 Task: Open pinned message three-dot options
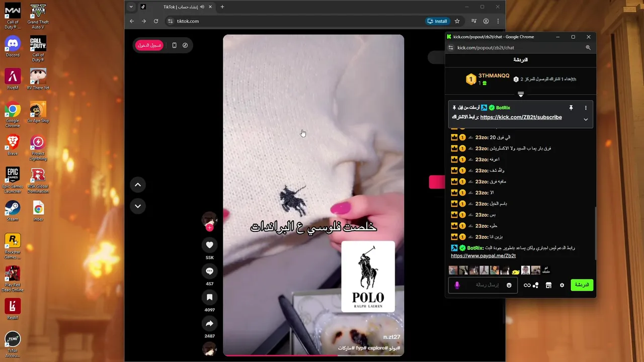click(586, 108)
